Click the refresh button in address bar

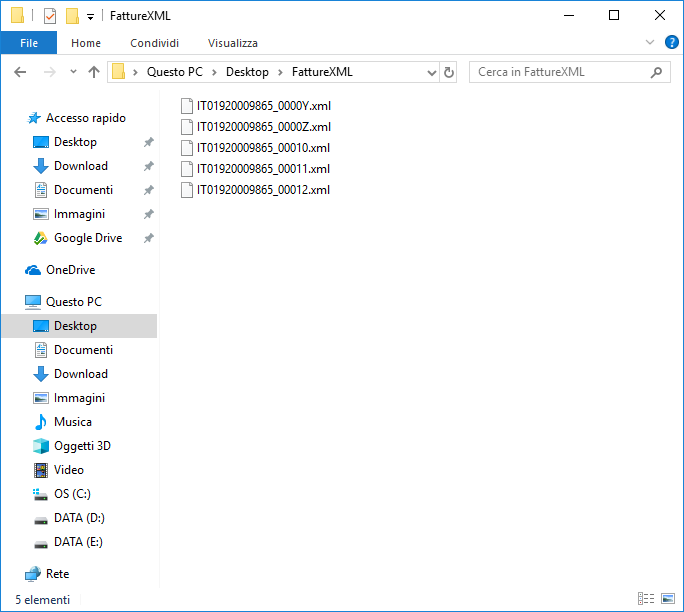449,72
